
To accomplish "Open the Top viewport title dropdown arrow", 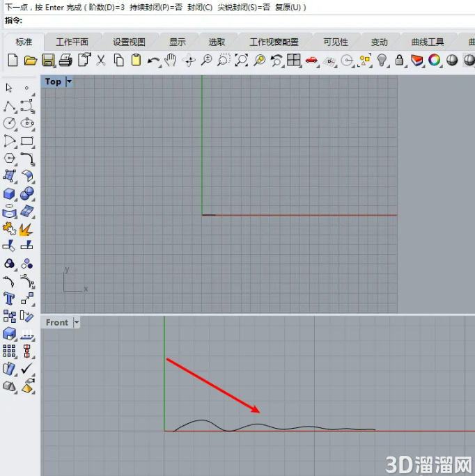I will click(x=69, y=81).
